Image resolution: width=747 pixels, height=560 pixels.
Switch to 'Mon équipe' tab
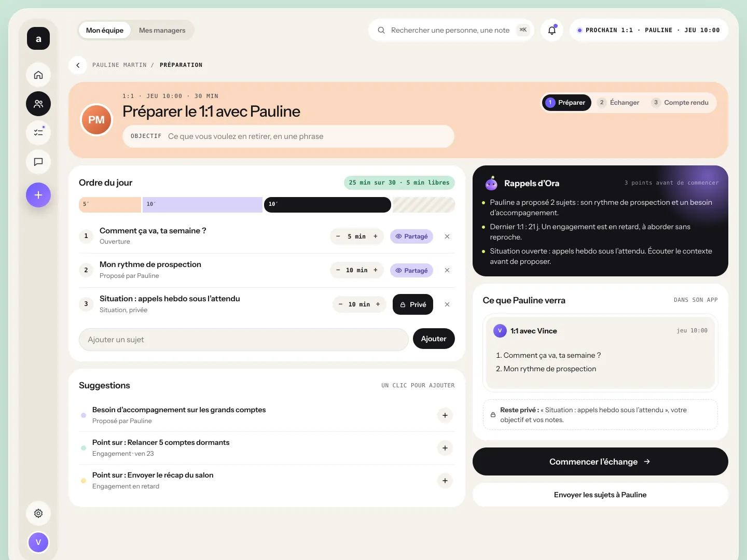[x=105, y=30]
